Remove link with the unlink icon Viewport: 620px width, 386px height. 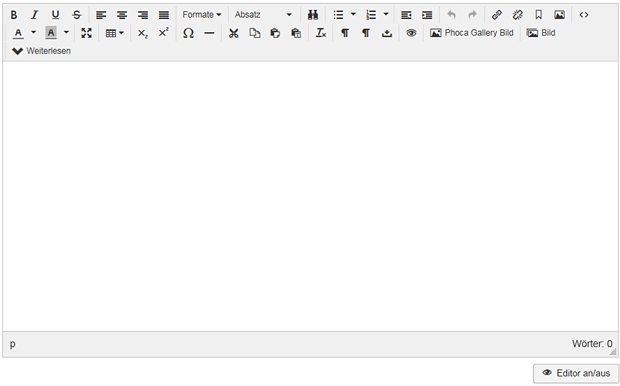[x=518, y=15]
